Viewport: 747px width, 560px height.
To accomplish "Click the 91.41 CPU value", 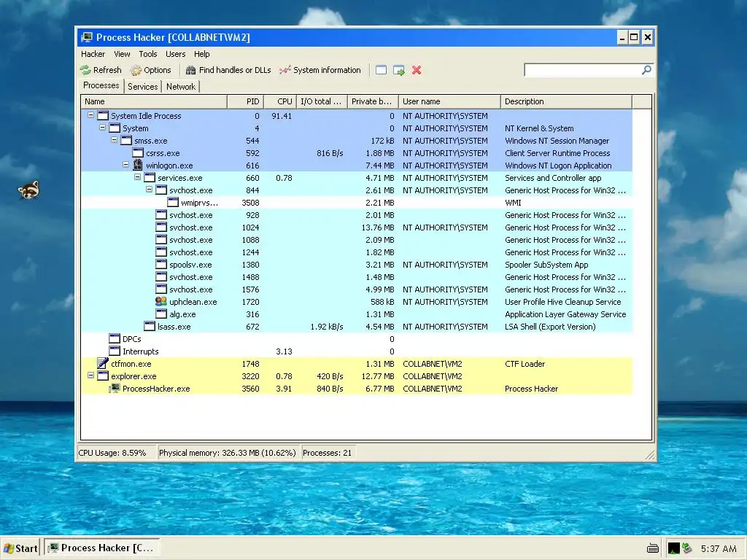I will coord(282,116).
